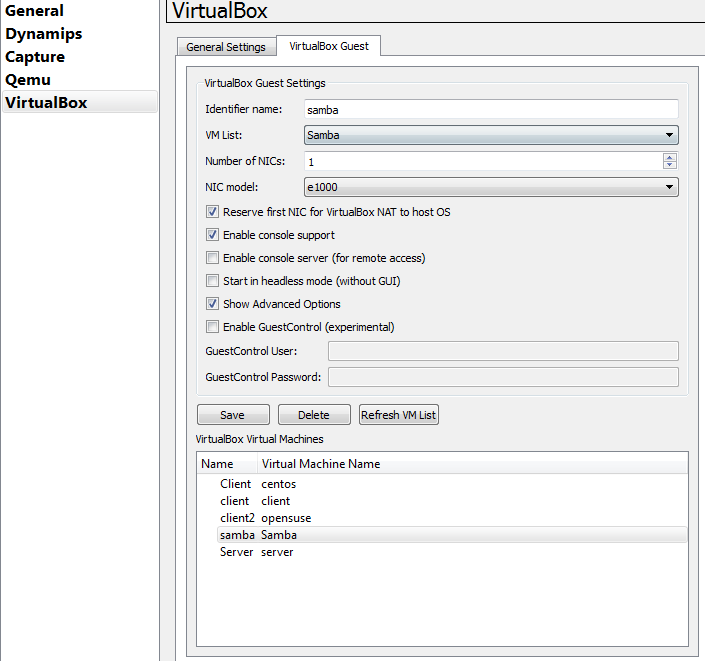Open the NIC model dropdown
This screenshot has width=705, height=661.
click(x=491, y=187)
